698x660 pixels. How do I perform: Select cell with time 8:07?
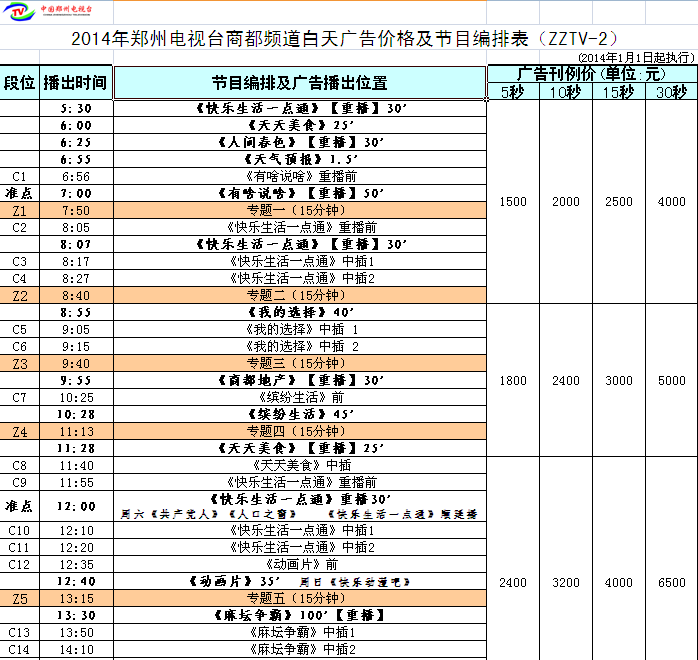coord(76,244)
